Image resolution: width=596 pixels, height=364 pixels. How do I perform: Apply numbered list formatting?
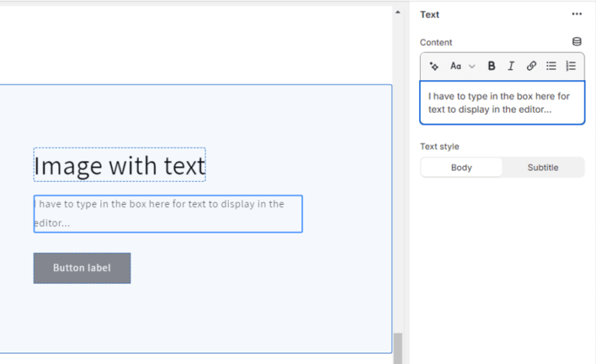[571, 67]
